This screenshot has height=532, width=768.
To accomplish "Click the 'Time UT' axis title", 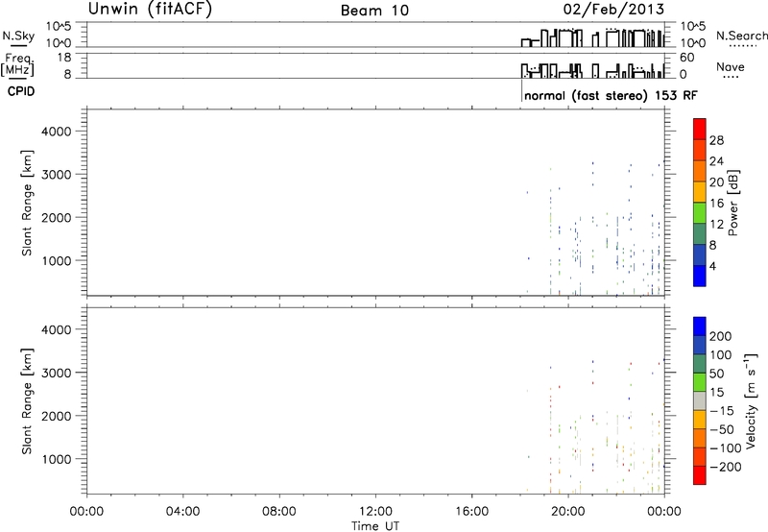I will coord(375,526).
